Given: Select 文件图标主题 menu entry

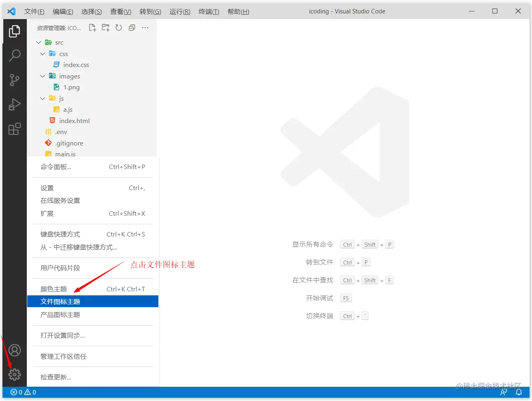Looking at the screenshot, I should pyautogui.click(x=93, y=301).
